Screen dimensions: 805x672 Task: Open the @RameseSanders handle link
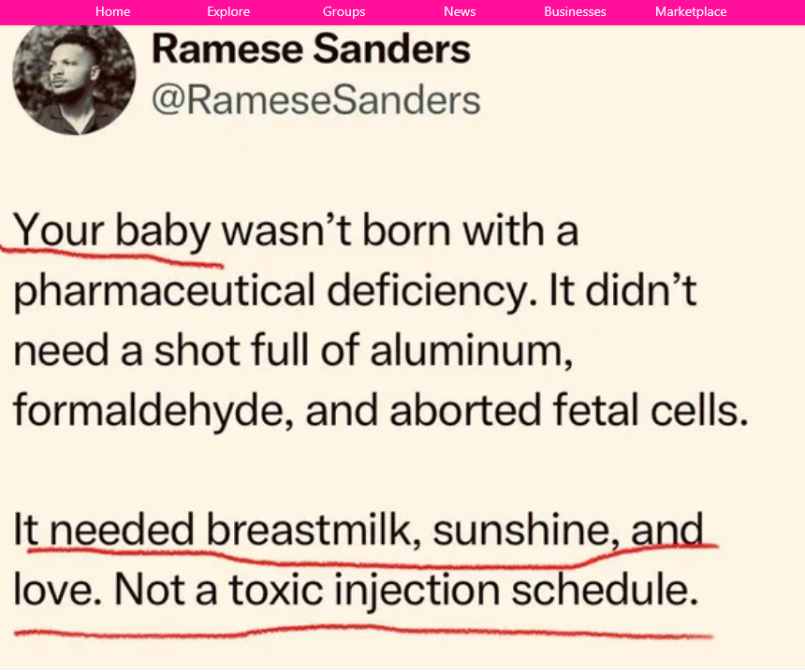pos(315,100)
